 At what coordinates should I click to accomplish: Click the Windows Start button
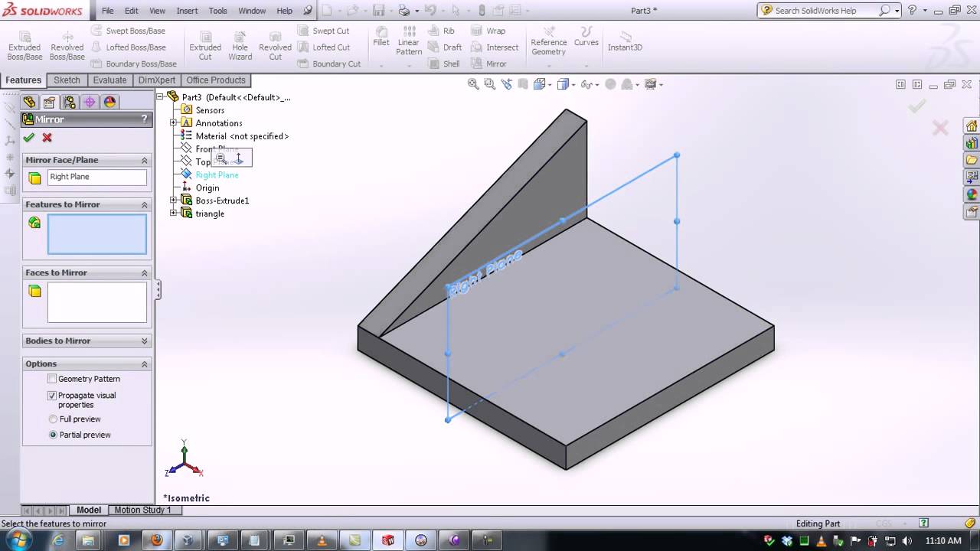coord(19,540)
